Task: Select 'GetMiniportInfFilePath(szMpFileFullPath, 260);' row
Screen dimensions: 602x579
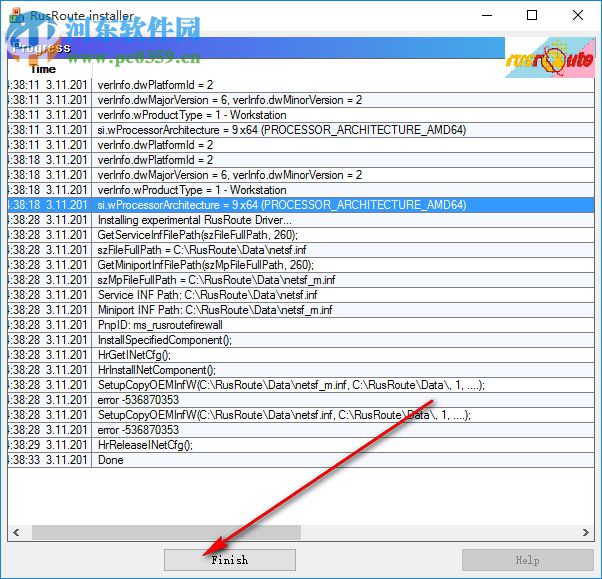Action: [301, 265]
